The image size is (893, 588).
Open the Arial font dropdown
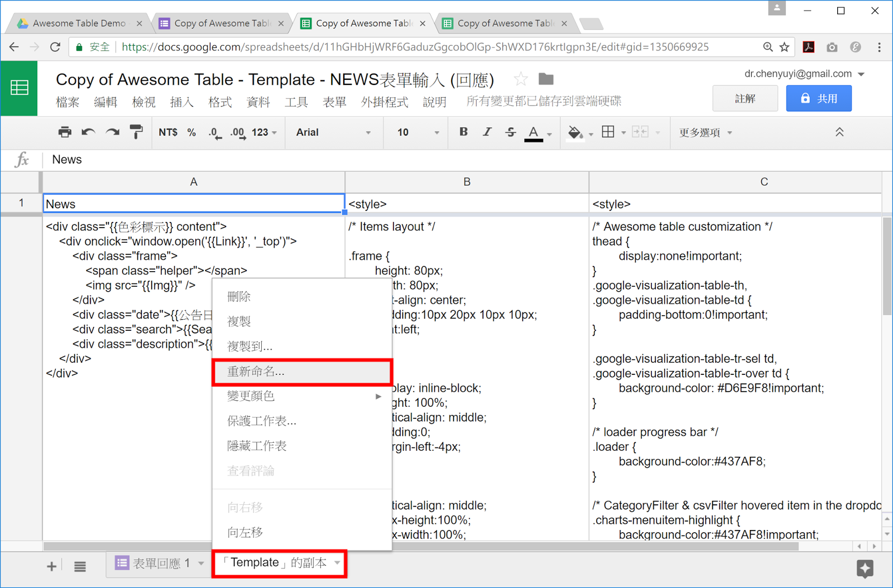(x=333, y=132)
